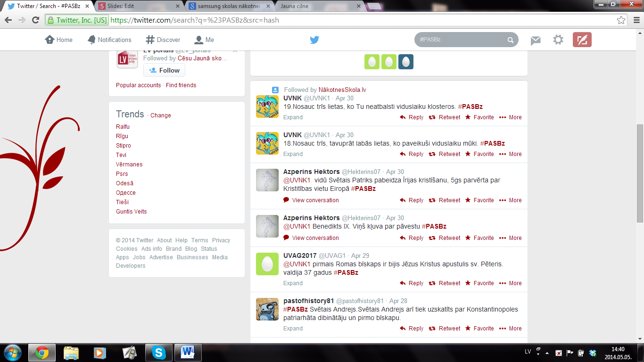Retweet UVNK tweet 19
Viewport: 644px width, 362px height.
click(445, 117)
